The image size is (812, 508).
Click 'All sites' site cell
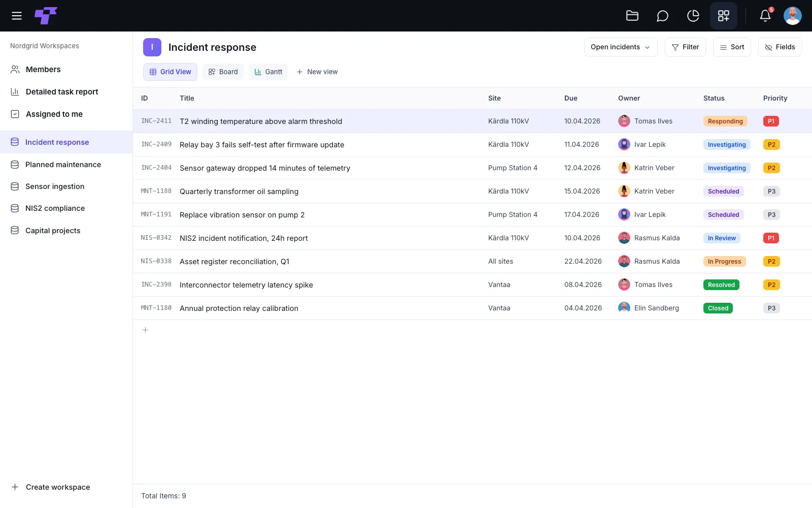pyautogui.click(x=500, y=262)
